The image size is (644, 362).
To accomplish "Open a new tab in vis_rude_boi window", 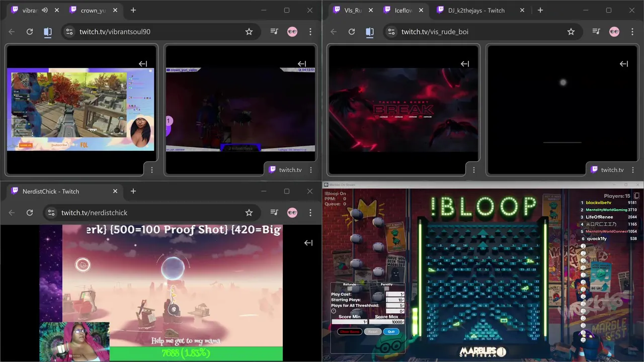I will [x=540, y=10].
